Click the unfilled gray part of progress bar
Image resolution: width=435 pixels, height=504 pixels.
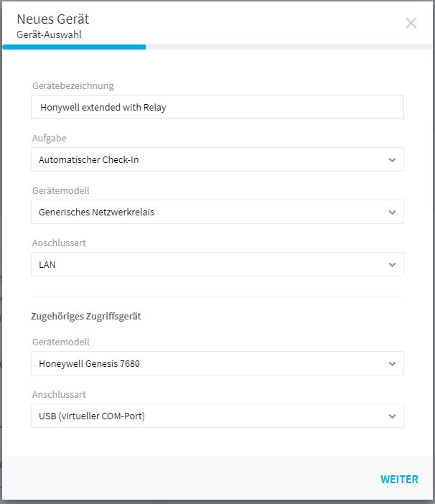point(289,47)
